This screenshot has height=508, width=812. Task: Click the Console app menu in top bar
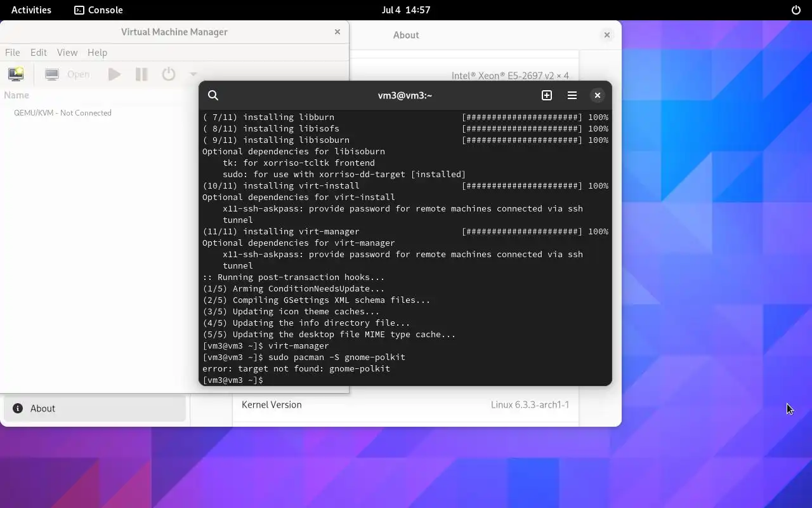coord(98,10)
